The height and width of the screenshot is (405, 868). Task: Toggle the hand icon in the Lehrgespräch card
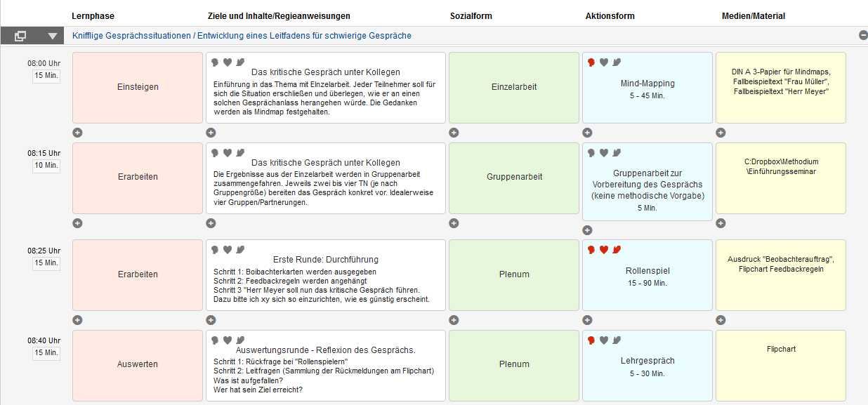[x=617, y=340]
